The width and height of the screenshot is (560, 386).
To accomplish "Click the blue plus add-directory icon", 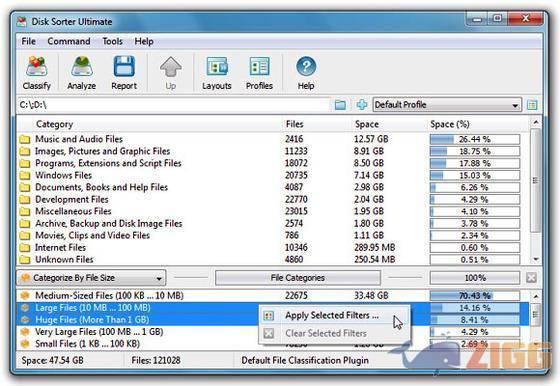I will tap(362, 105).
